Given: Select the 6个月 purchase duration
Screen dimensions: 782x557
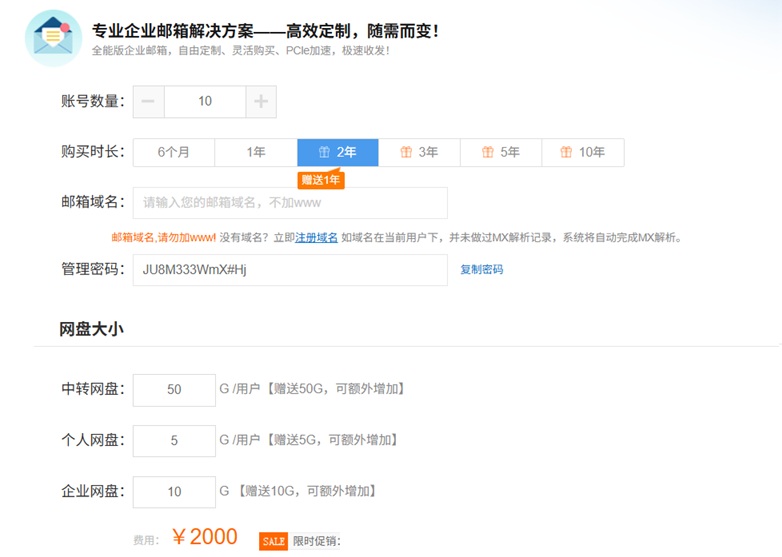Looking at the screenshot, I should 174,152.
